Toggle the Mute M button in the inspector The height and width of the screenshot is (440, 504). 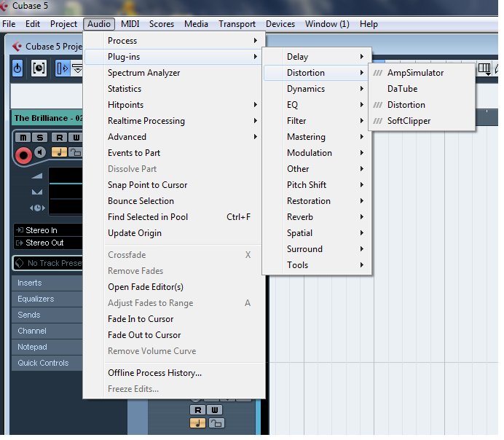tap(23, 138)
